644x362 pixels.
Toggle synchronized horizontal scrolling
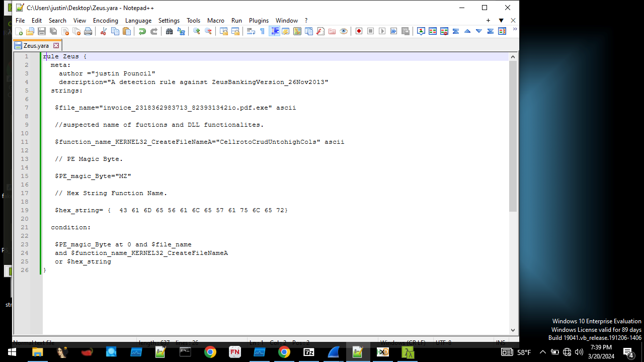coord(235,31)
